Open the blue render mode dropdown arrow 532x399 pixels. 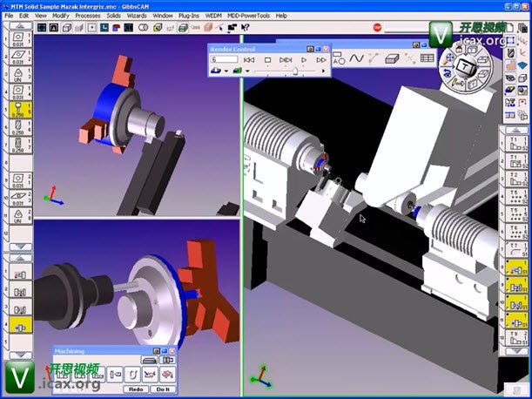click(x=226, y=71)
